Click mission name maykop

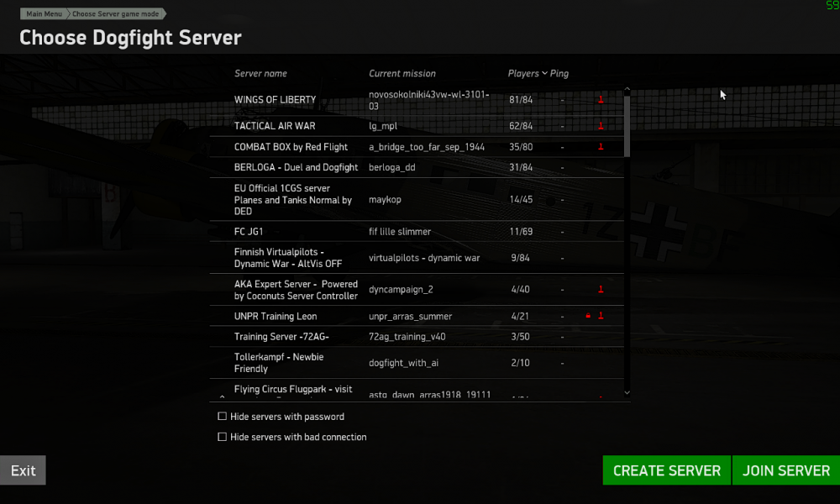(x=385, y=200)
